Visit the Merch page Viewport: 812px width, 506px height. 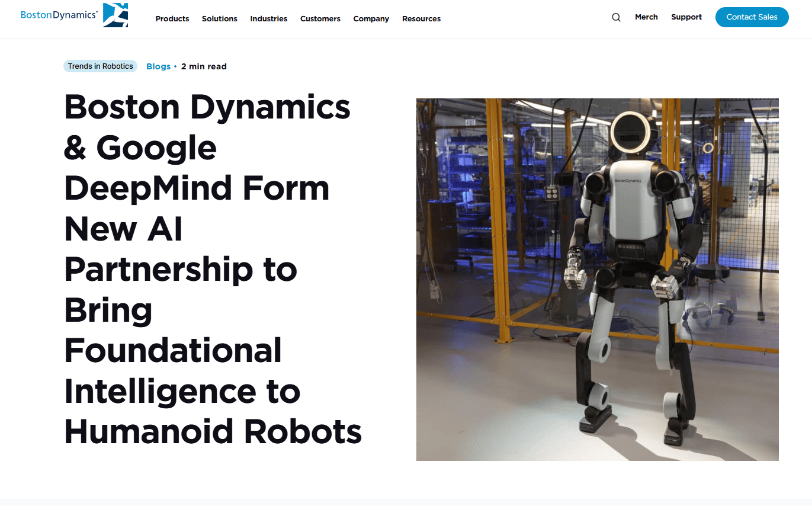pyautogui.click(x=646, y=17)
